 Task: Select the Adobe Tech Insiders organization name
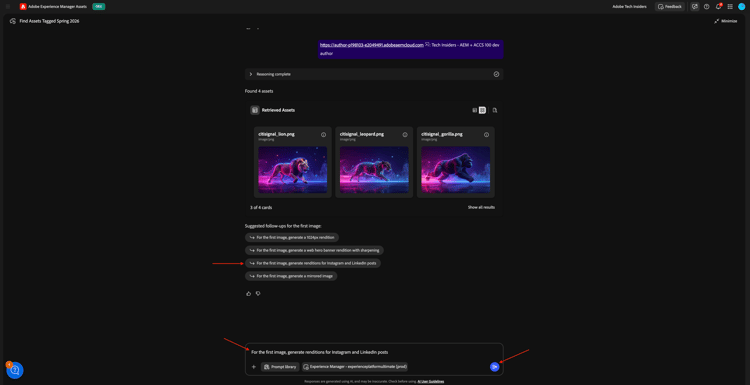pos(629,7)
